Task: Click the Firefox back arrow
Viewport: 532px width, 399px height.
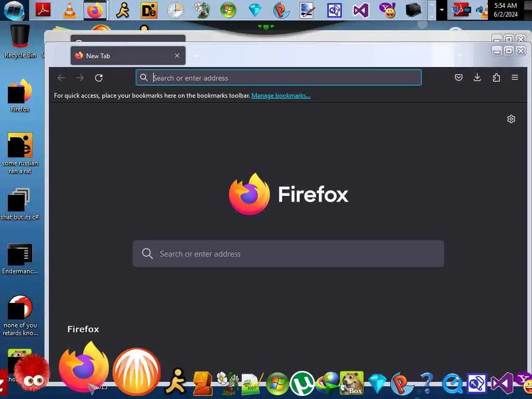Action: click(61, 78)
